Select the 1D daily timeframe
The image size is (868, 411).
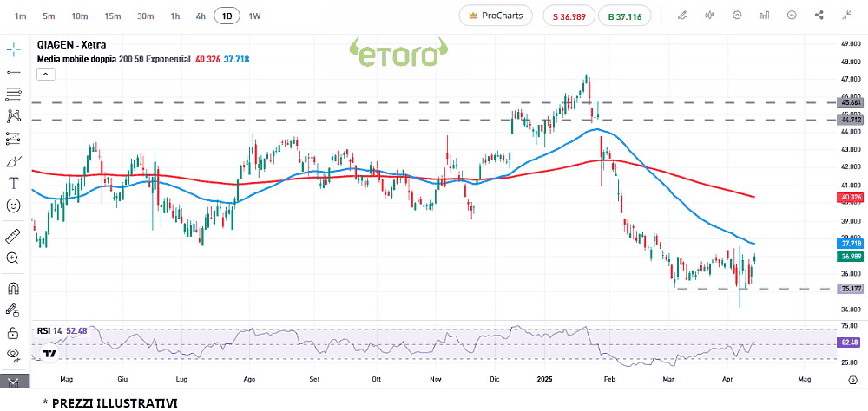[x=227, y=16]
